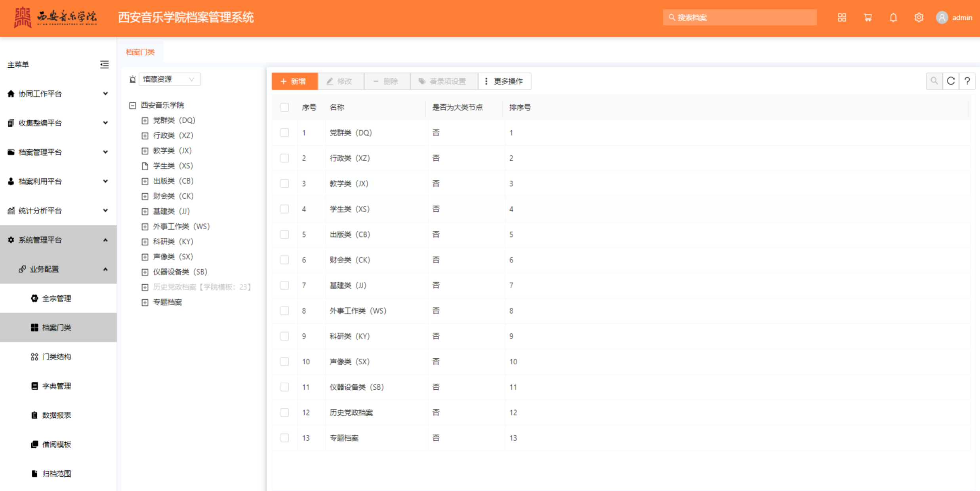This screenshot has height=491, width=980.
Task: Toggle the select-all header checkbox
Action: [284, 107]
